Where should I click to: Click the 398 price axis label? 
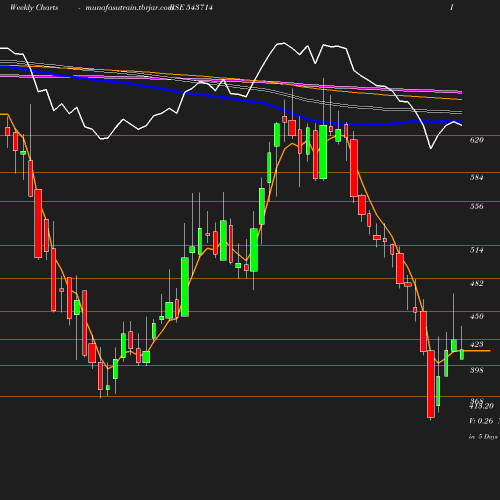(x=477, y=370)
